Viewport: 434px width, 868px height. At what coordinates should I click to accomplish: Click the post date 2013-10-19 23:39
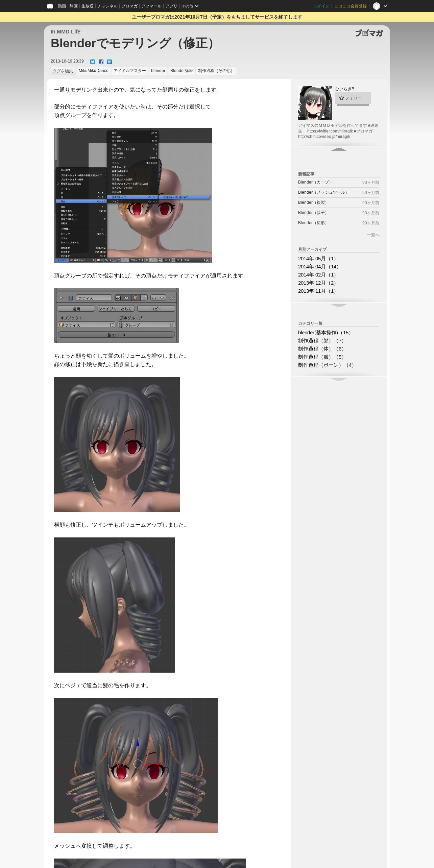67,61
